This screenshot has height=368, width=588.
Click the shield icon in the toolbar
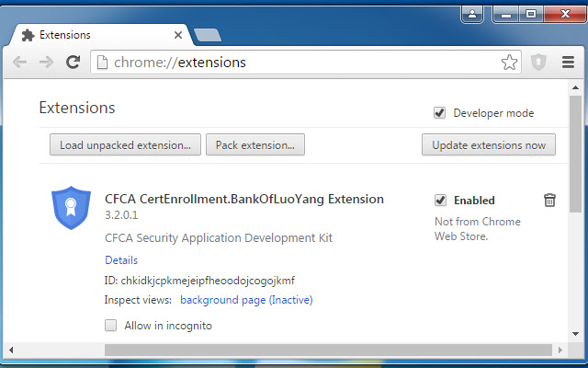click(x=538, y=63)
